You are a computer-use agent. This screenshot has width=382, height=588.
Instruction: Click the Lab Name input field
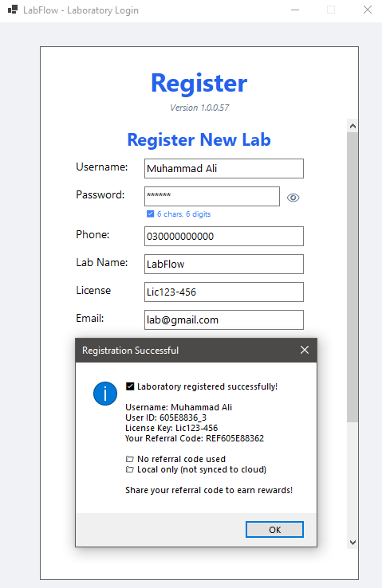(x=224, y=264)
